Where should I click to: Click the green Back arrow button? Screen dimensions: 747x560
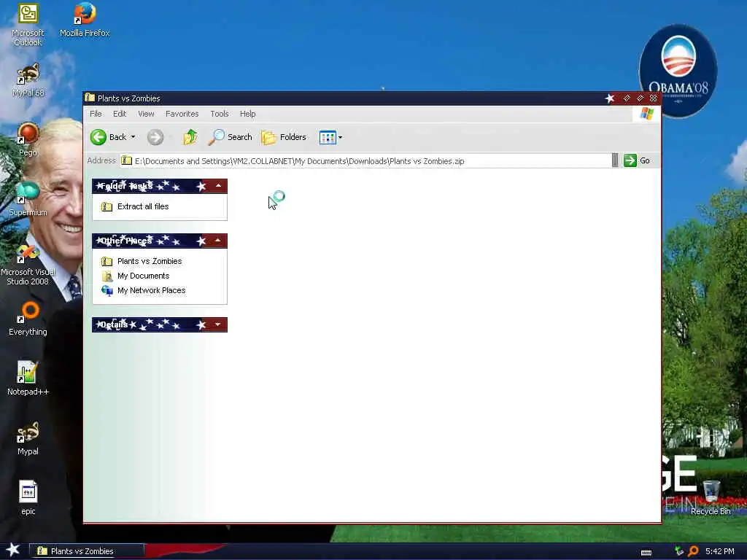pos(98,137)
